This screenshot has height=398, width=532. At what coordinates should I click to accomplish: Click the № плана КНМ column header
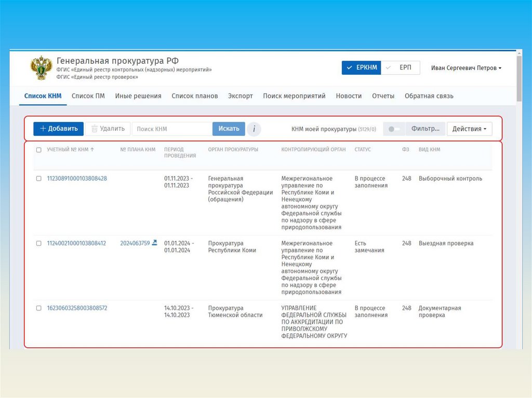pos(138,149)
